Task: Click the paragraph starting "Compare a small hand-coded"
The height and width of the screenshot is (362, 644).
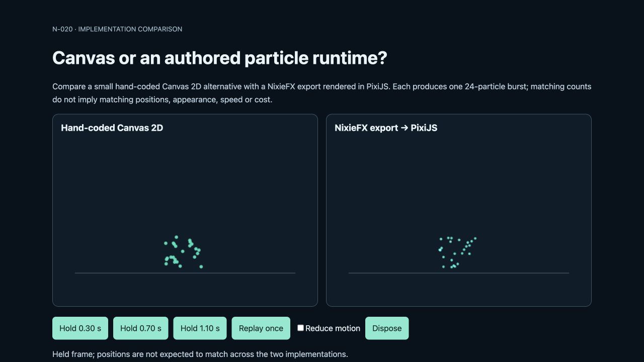Action: coord(322,93)
